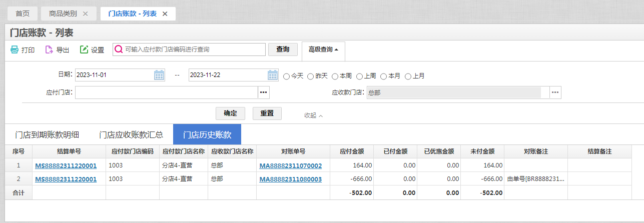
Task: Collapse the 高级查询 advanced search panel
Action: pyautogui.click(x=323, y=49)
